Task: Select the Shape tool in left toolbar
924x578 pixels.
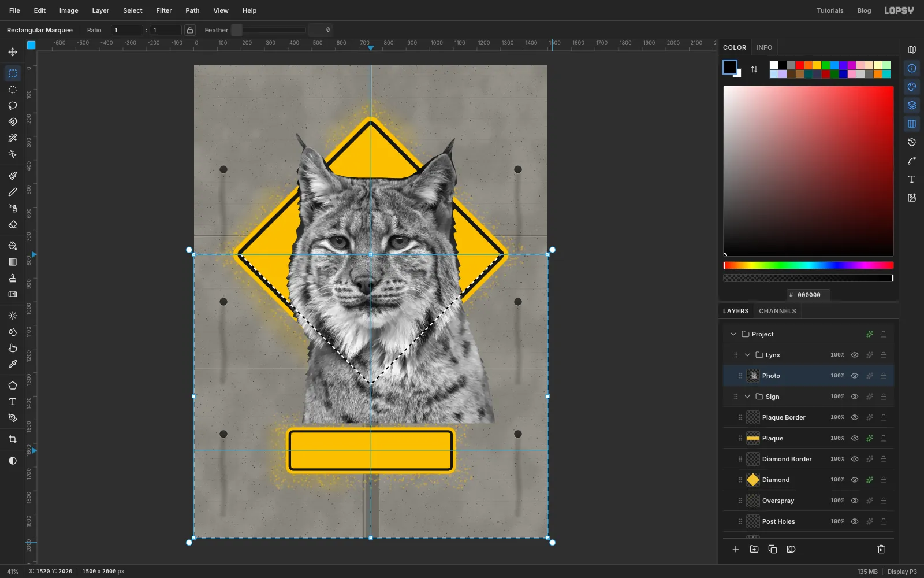Action: pyautogui.click(x=13, y=386)
